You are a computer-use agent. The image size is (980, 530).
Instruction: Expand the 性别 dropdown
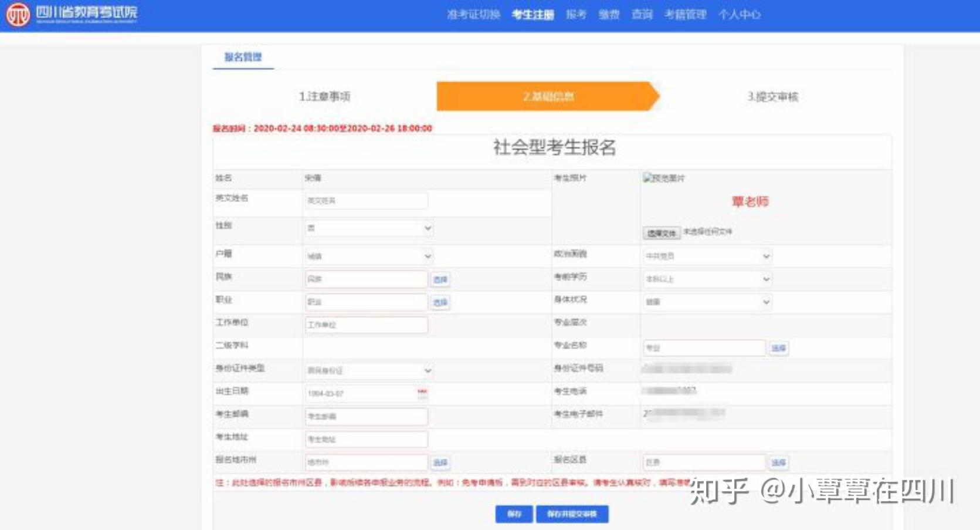(x=369, y=228)
